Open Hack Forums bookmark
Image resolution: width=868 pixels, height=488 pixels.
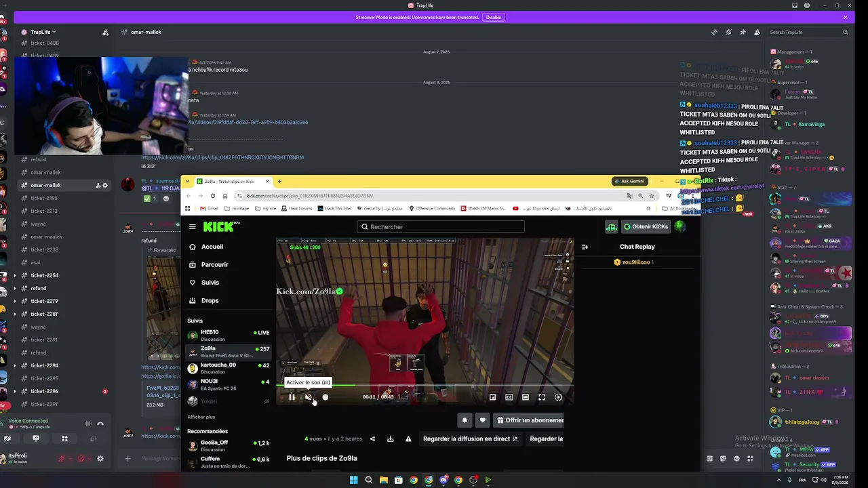[296, 208]
